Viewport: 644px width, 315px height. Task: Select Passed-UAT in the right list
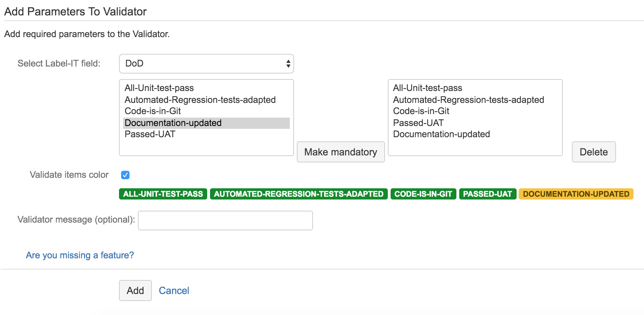418,122
